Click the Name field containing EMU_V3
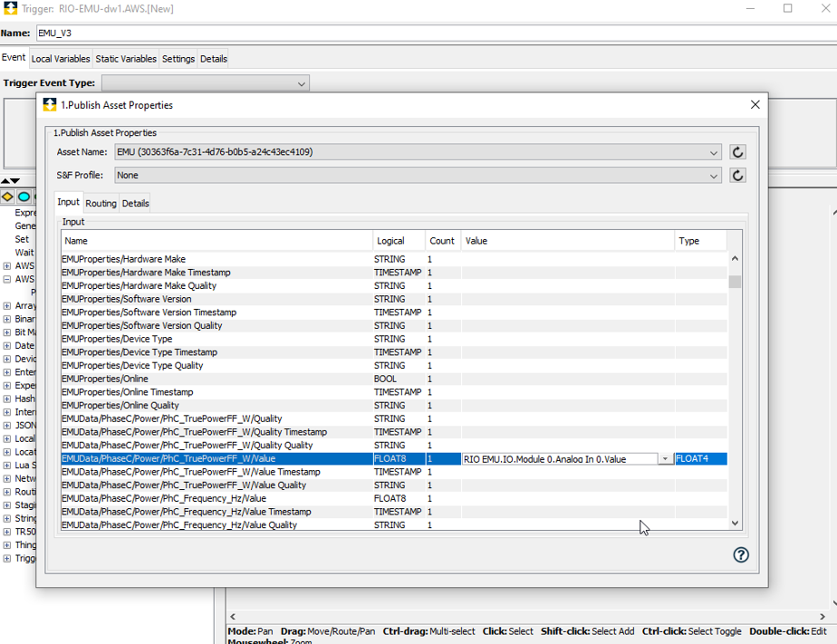The image size is (837, 644). (x=436, y=34)
